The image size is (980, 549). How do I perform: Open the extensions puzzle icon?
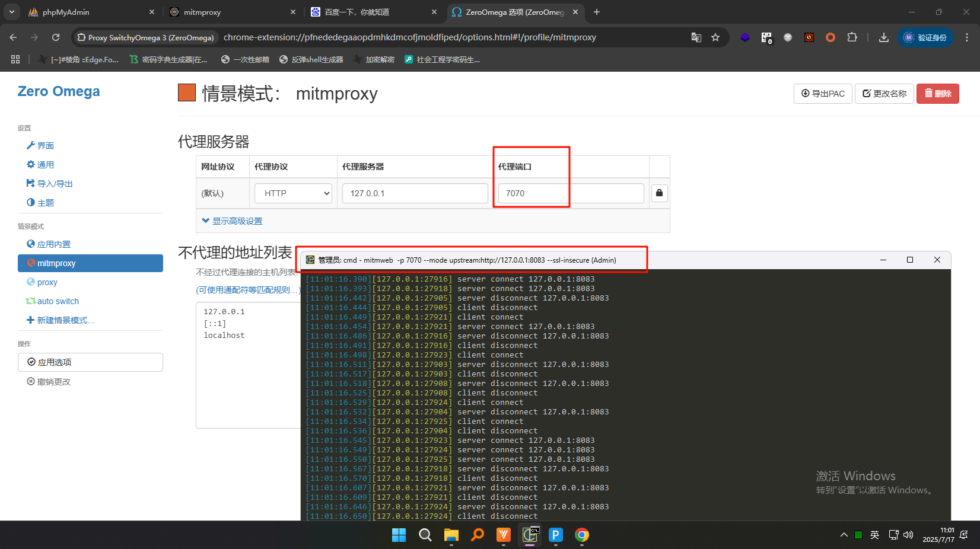(852, 37)
